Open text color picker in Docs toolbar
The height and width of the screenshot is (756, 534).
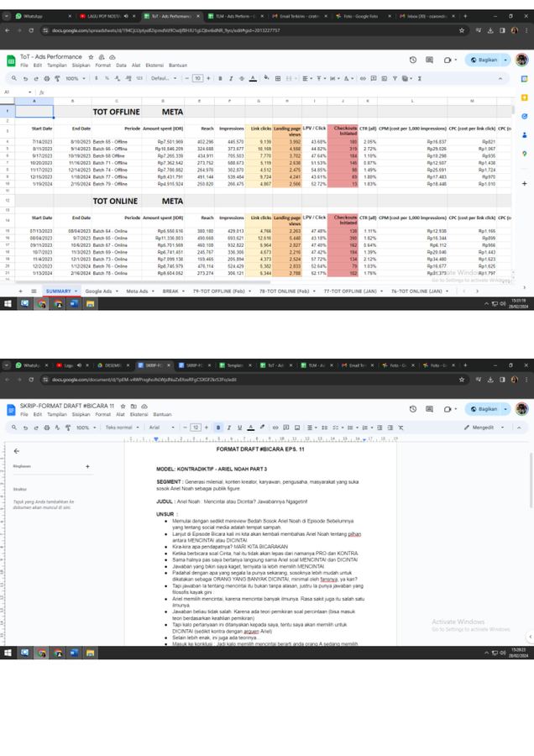point(250,428)
